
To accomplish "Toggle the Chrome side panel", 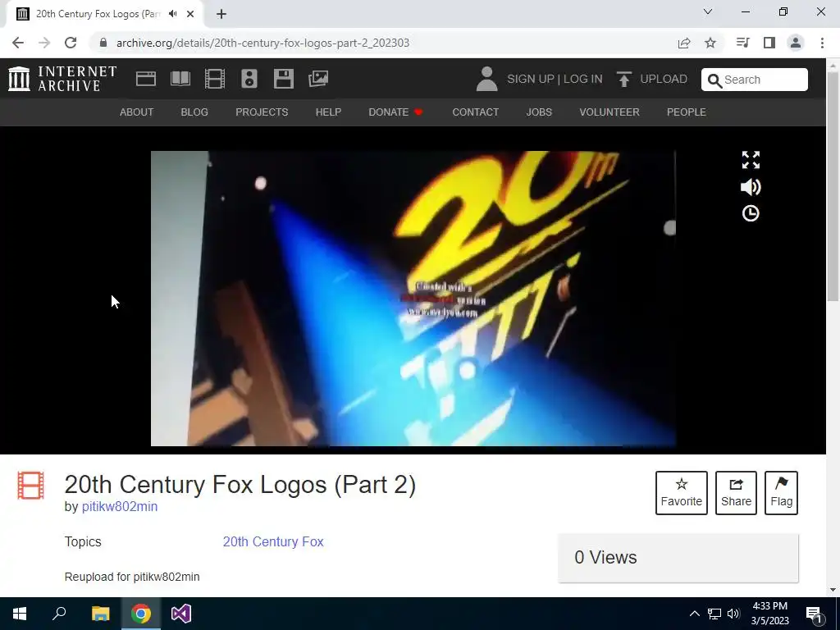I will (x=769, y=43).
